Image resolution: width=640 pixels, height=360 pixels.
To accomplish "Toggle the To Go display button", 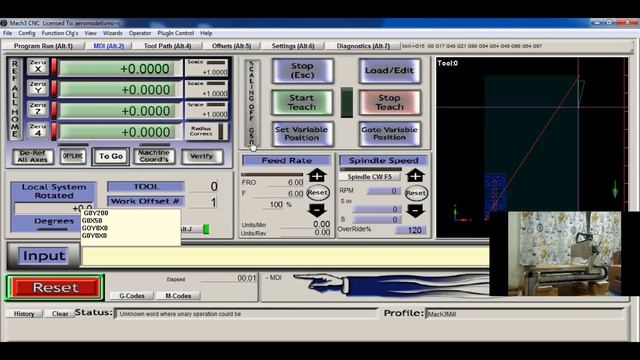I will point(111,156).
